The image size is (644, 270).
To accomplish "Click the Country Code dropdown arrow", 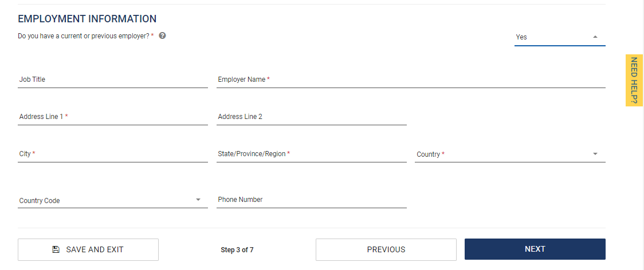I will tap(198, 200).
